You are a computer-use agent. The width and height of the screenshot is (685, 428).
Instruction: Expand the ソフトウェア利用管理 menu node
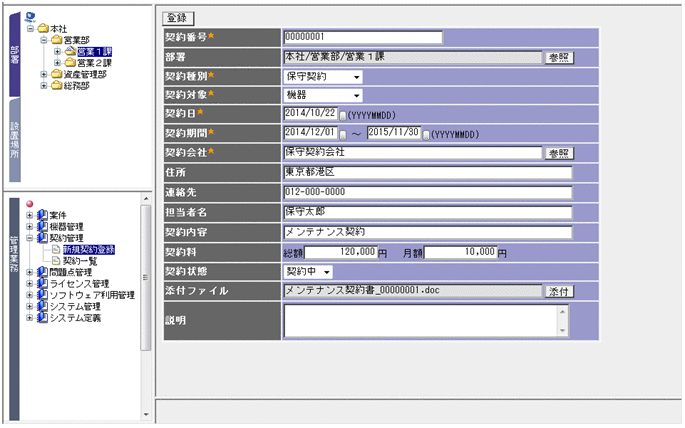(29, 295)
